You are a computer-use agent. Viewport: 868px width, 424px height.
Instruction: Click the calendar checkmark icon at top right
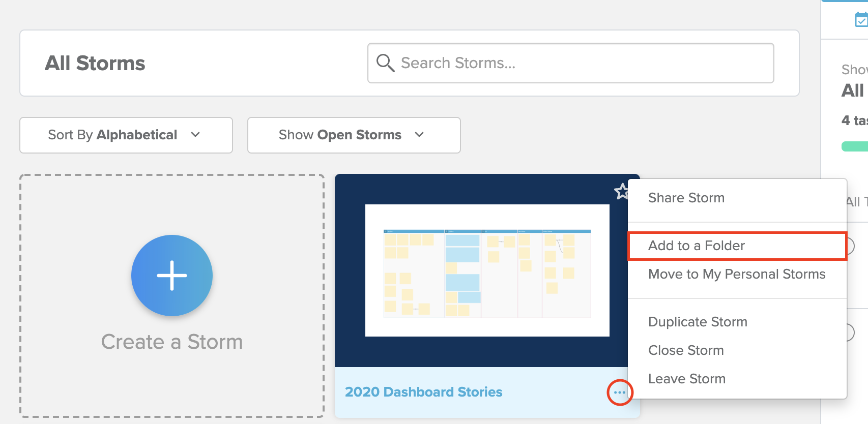861,20
